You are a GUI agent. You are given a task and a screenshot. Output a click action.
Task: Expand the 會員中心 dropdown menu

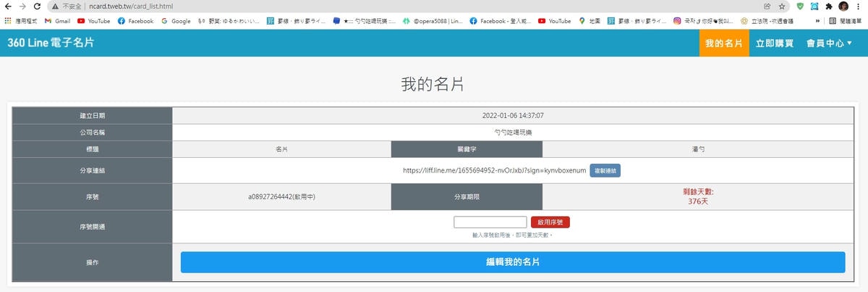pos(829,43)
